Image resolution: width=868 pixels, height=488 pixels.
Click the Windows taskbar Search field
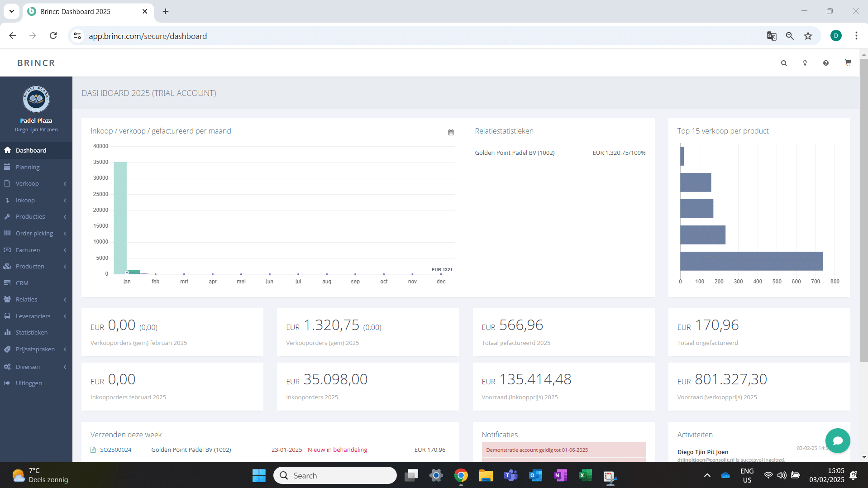click(335, 475)
